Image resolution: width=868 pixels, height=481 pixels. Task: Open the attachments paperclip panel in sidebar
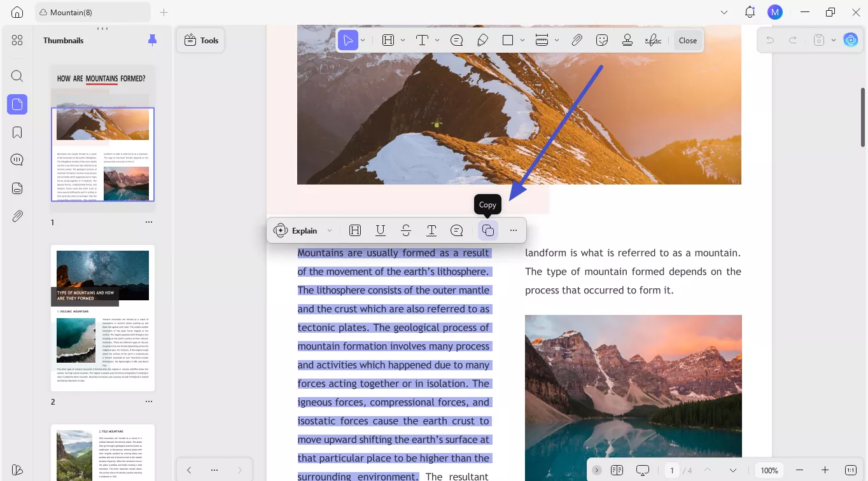click(17, 216)
